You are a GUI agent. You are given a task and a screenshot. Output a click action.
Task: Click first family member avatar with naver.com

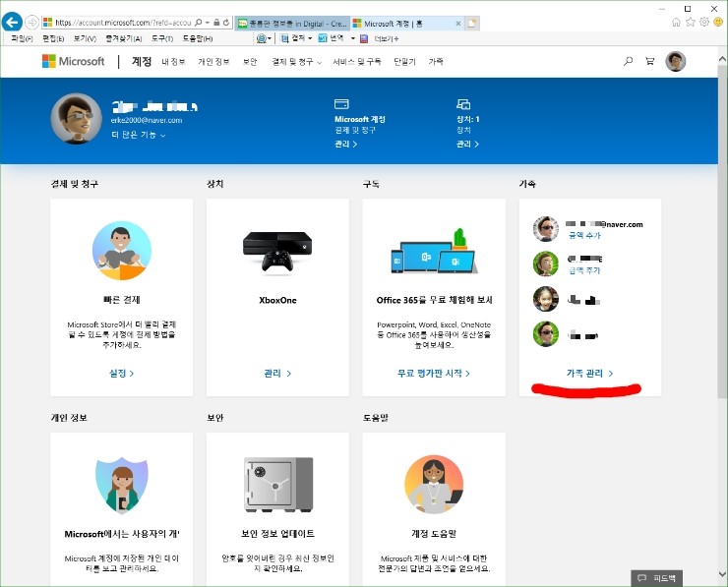[x=546, y=229]
